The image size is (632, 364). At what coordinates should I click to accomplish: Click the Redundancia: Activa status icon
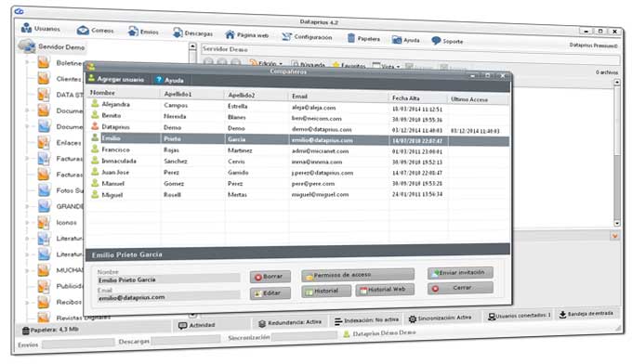pos(262,323)
